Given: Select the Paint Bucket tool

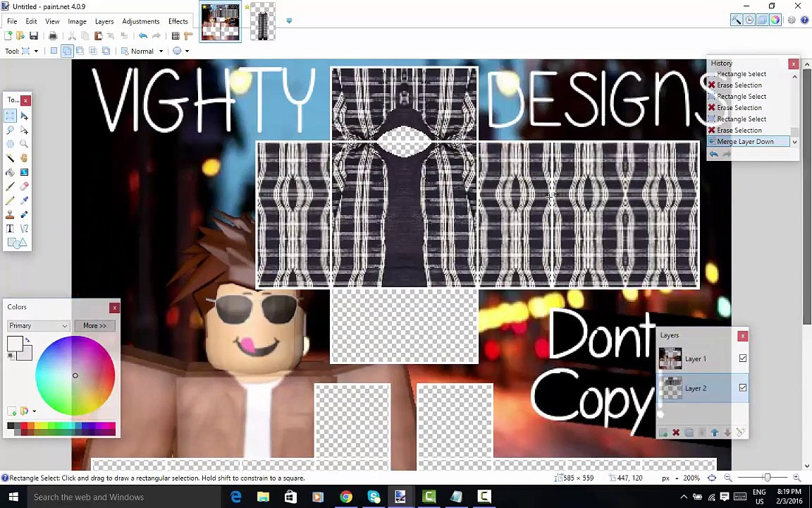Looking at the screenshot, I should click(x=11, y=172).
